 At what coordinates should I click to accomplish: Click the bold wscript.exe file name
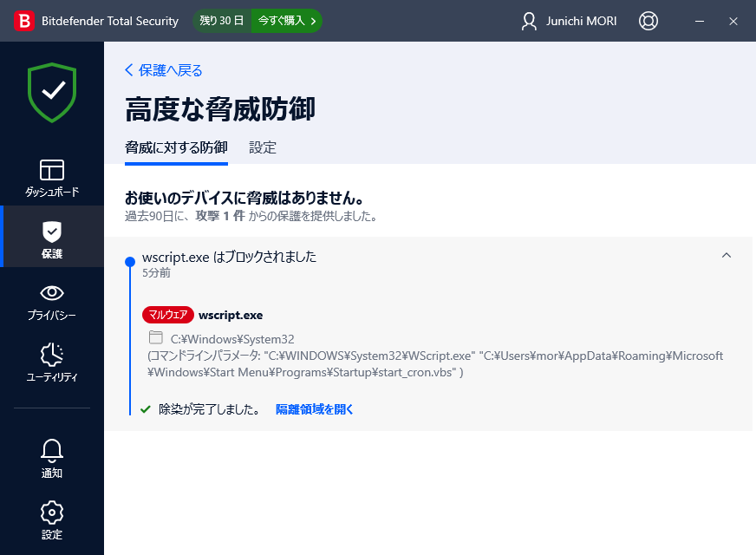(x=231, y=316)
